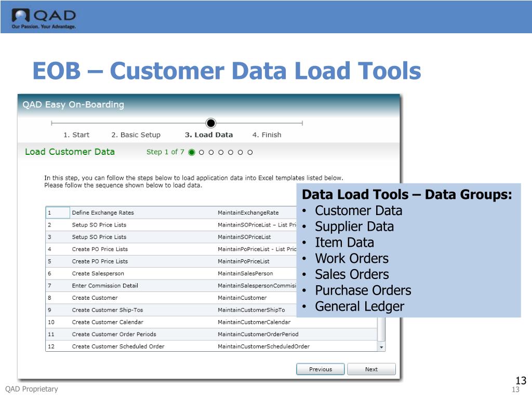Image resolution: width=532 pixels, height=399 pixels.
Task: Select the sixth step indicator dot
Action: coord(240,152)
